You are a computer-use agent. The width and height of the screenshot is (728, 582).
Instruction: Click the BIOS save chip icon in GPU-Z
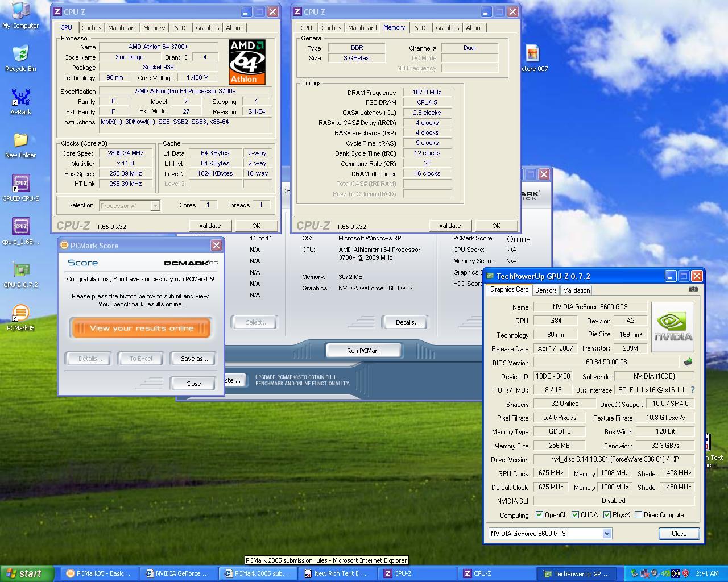(x=688, y=362)
